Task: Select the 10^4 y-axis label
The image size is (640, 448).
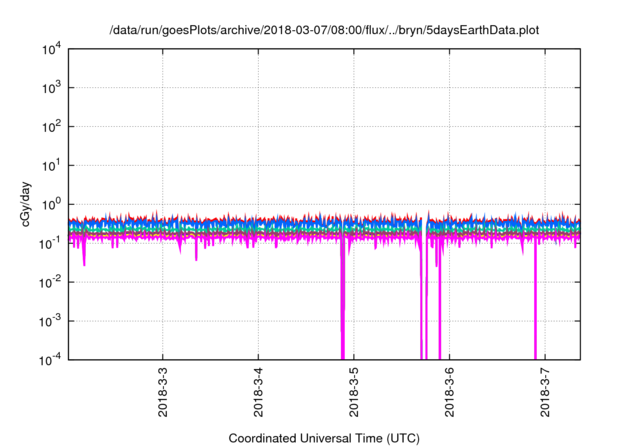Action: point(51,50)
